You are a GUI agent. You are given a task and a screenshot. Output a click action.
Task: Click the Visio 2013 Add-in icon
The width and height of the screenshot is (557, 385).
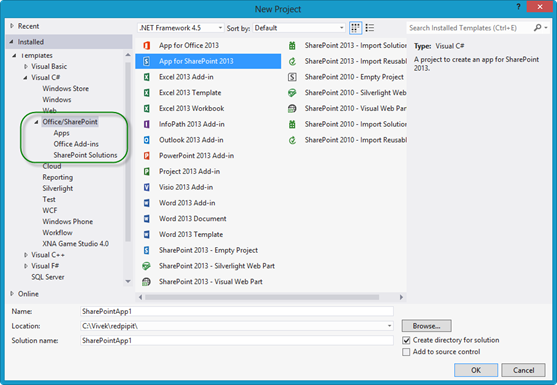click(146, 187)
